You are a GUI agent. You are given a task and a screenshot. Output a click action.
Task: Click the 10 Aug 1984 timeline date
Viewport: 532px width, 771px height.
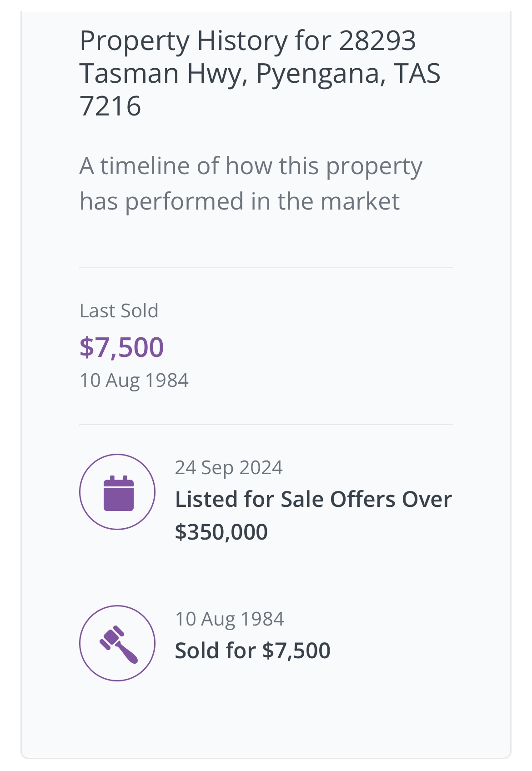(x=229, y=619)
